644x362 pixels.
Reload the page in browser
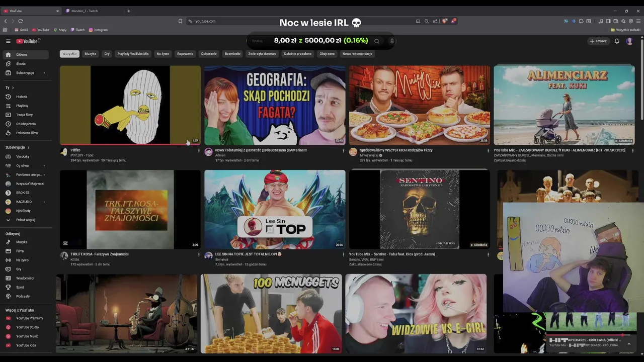click(21, 21)
